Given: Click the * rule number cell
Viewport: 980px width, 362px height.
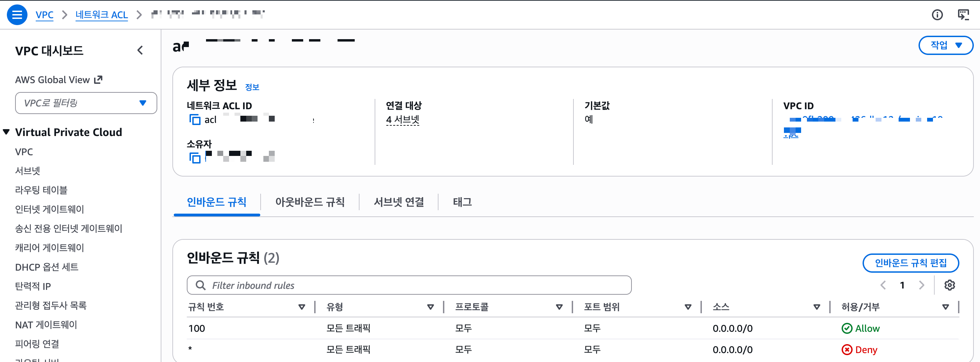Looking at the screenshot, I should [190, 349].
